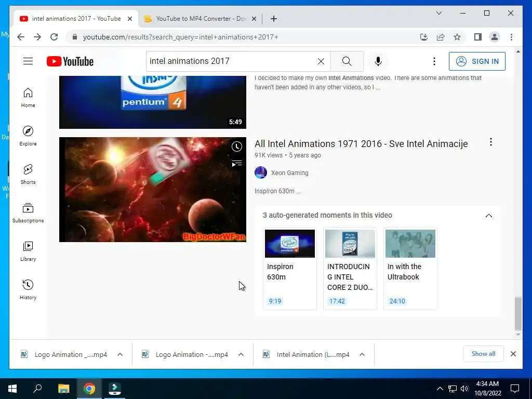Open History in the sidebar
This screenshot has width=532, height=399.
pos(28,289)
